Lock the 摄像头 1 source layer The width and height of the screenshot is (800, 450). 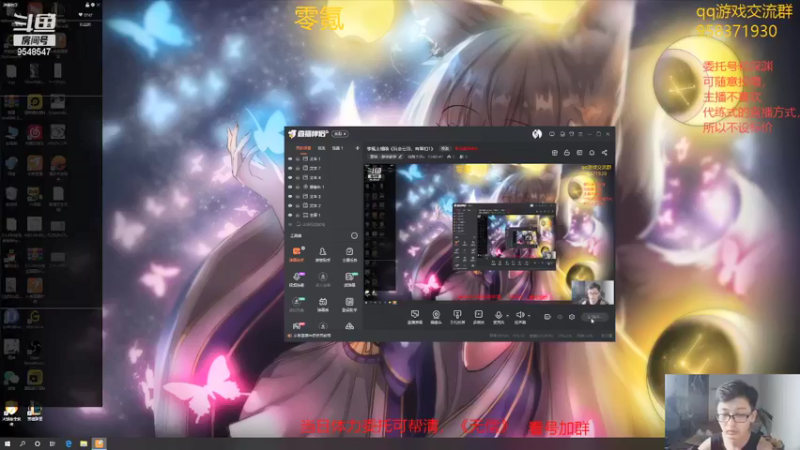[x=298, y=187]
